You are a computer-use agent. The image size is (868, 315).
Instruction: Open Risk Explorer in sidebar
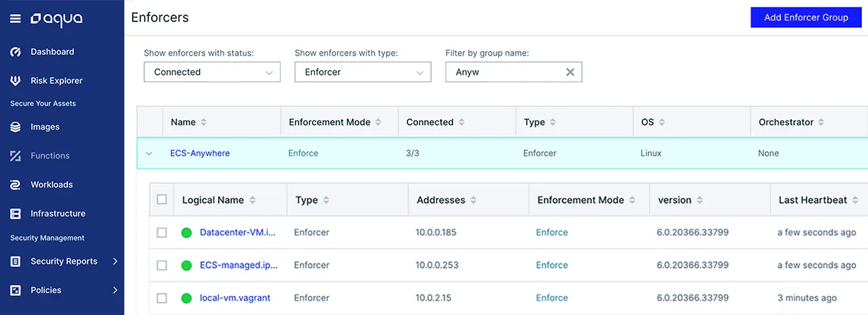tap(56, 81)
